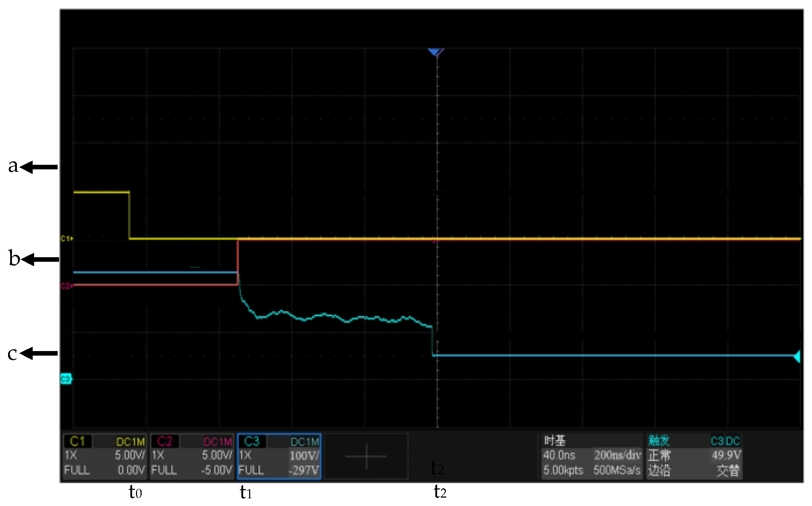Image resolution: width=812 pixels, height=506 pixels.
Task: Toggle the 正常 normal trigger mode
Action: coord(659,455)
